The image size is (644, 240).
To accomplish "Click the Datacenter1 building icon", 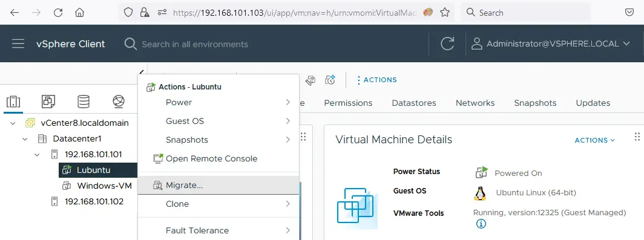I will click(42, 138).
